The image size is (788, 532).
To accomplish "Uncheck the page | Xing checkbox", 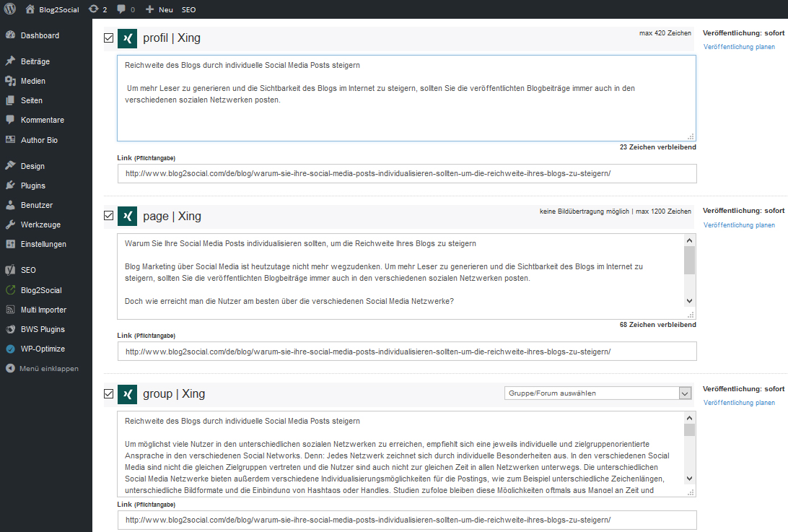I will click(x=108, y=216).
